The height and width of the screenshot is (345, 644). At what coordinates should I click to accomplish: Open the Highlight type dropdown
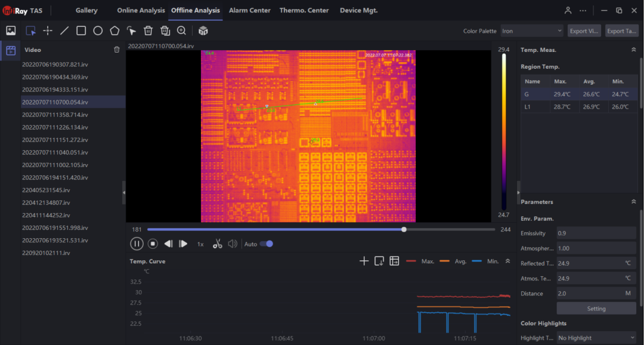[x=596, y=338]
